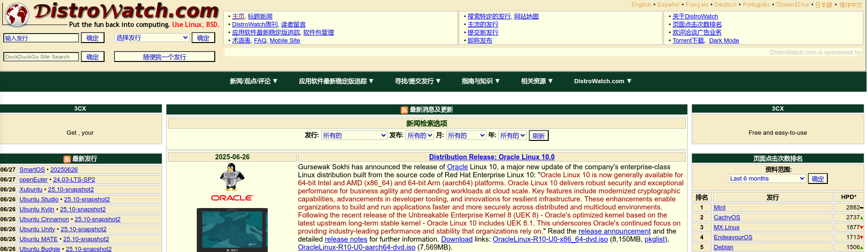
Task: Open MX Linux in the ranking table
Action: tap(727, 227)
